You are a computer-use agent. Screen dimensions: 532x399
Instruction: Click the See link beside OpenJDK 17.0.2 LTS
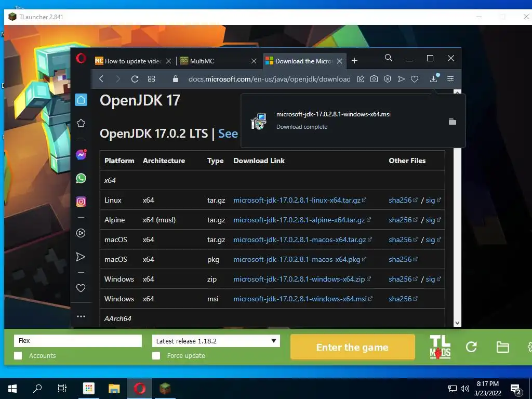228,134
